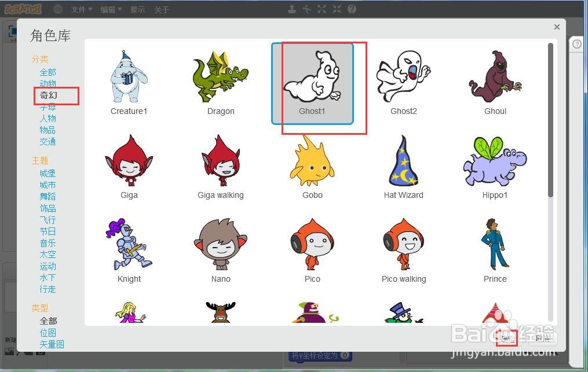This screenshot has height=372, width=588.
Task: Close the sprite library dialog
Action: [557, 27]
